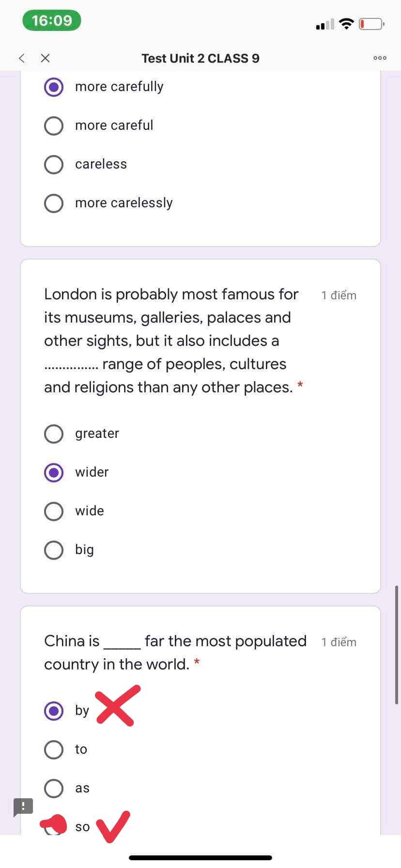Tap the low battery indicator
401x868 pixels.
pyautogui.click(x=371, y=24)
